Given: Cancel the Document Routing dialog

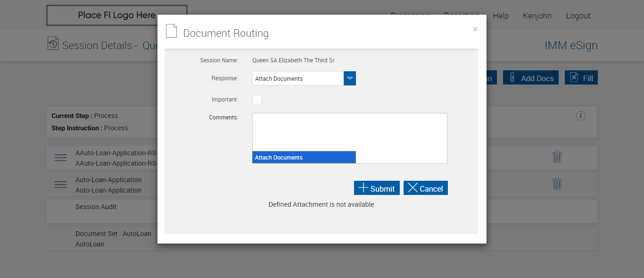Looking at the screenshot, I should [425, 188].
